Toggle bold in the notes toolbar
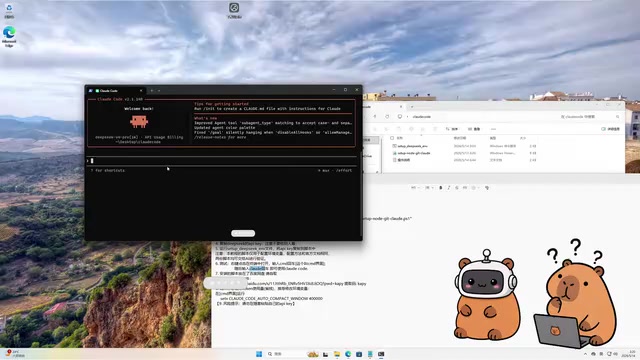Viewport: 640px width, 360px height. pos(440,188)
